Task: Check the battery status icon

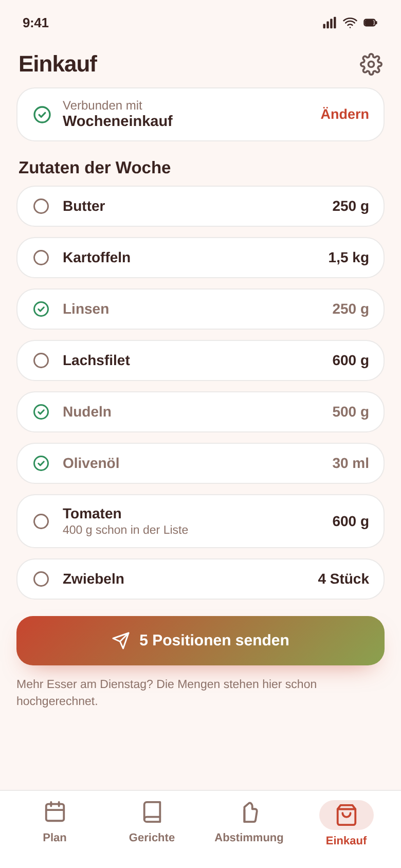Action: [x=370, y=23]
